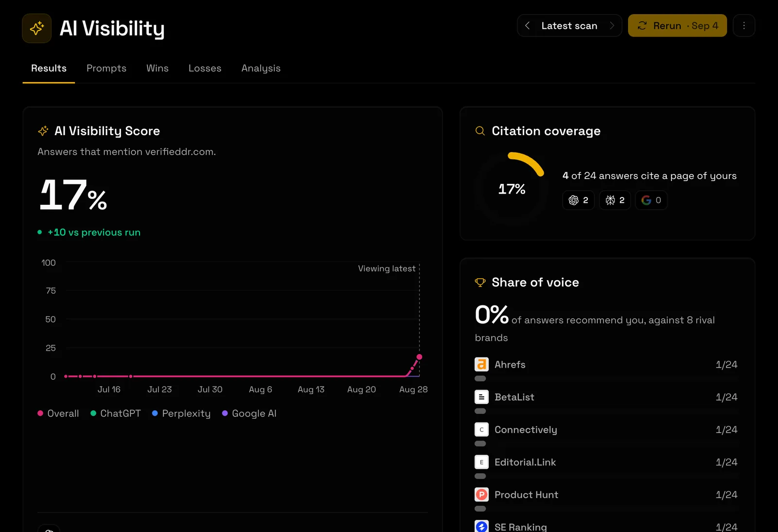Switch to the Analysis tab

click(261, 68)
